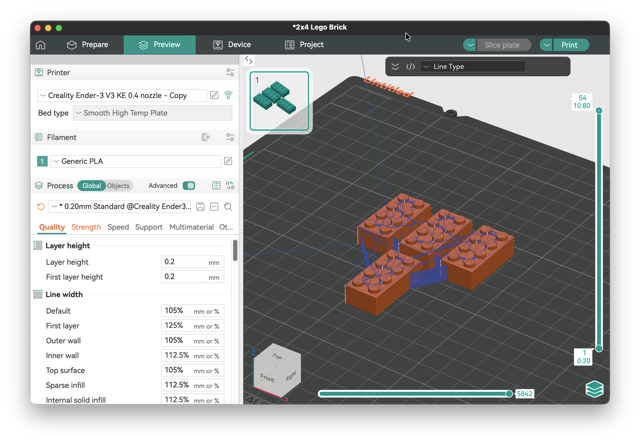Click the process preset minus icon
This screenshot has height=444, width=640.
click(x=214, y=206)
